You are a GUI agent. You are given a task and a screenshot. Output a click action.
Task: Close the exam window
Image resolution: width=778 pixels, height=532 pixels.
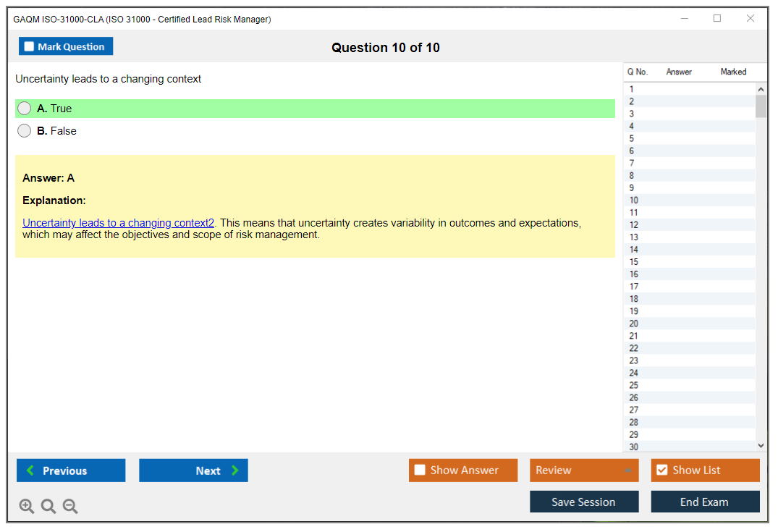tap(750, 19)
